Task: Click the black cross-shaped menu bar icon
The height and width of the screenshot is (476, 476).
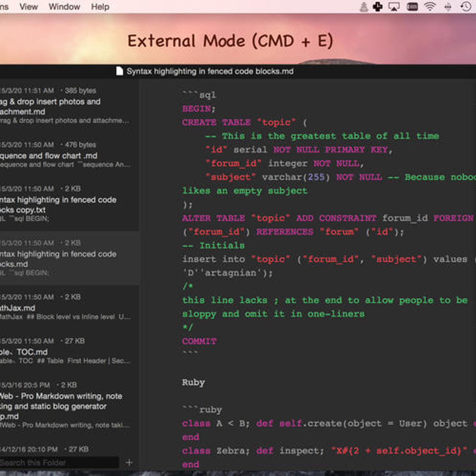Action: 378,7
